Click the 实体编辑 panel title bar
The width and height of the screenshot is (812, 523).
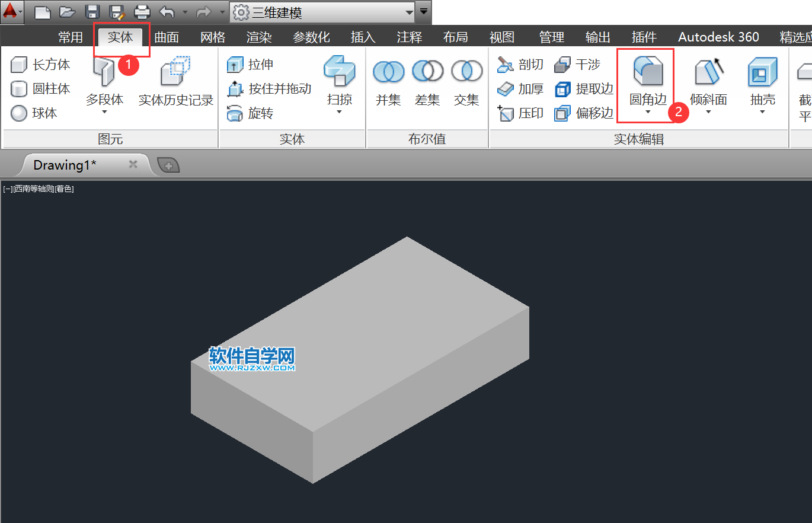pos(639,139)
